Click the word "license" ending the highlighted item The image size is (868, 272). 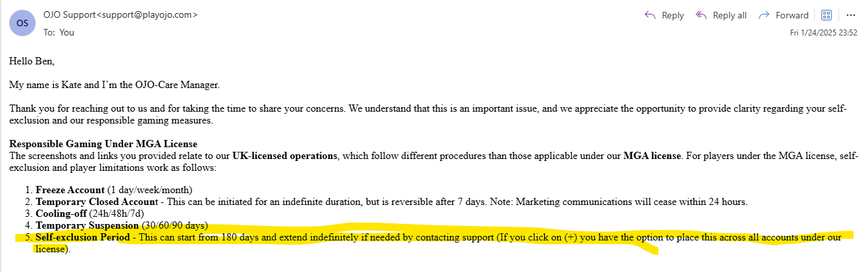(51, 249)
